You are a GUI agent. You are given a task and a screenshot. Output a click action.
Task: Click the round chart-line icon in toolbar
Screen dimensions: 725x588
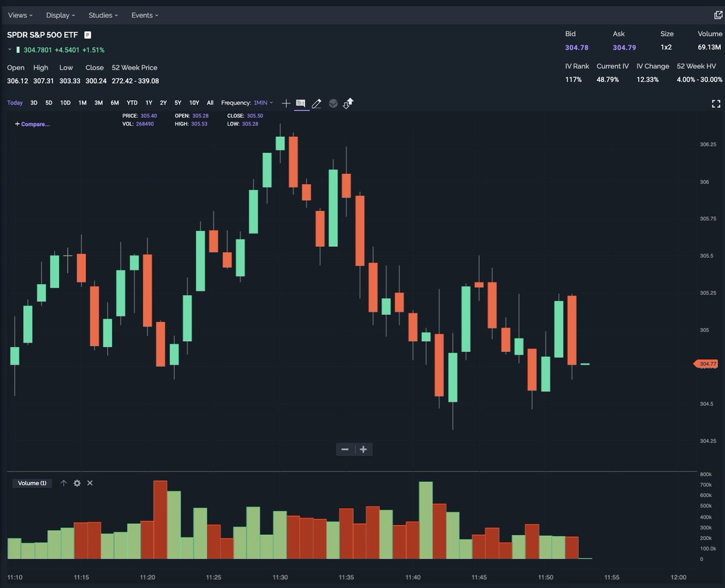click(x=333, y=103)
